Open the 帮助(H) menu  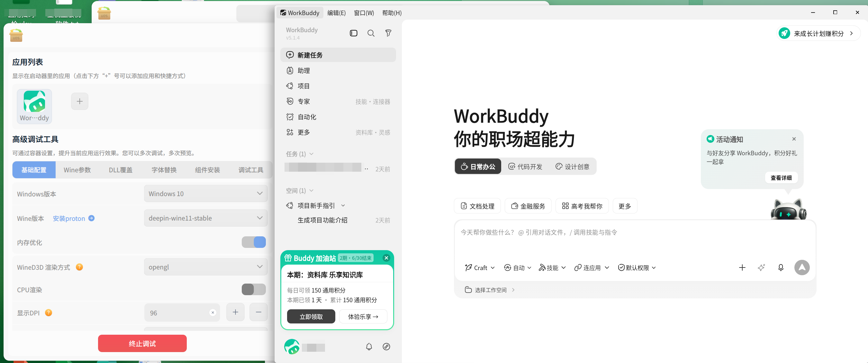(x=392, y=13)
